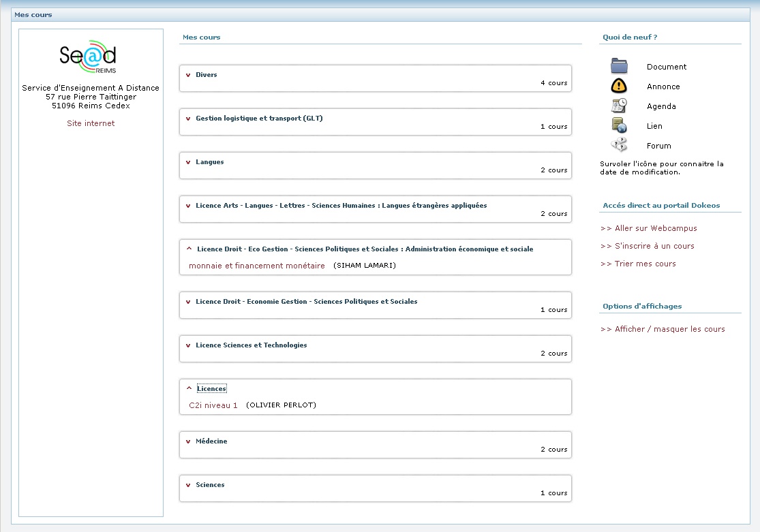Click the Annonce warning icon
Screen dimensions: 760x532
coord(619,86)
